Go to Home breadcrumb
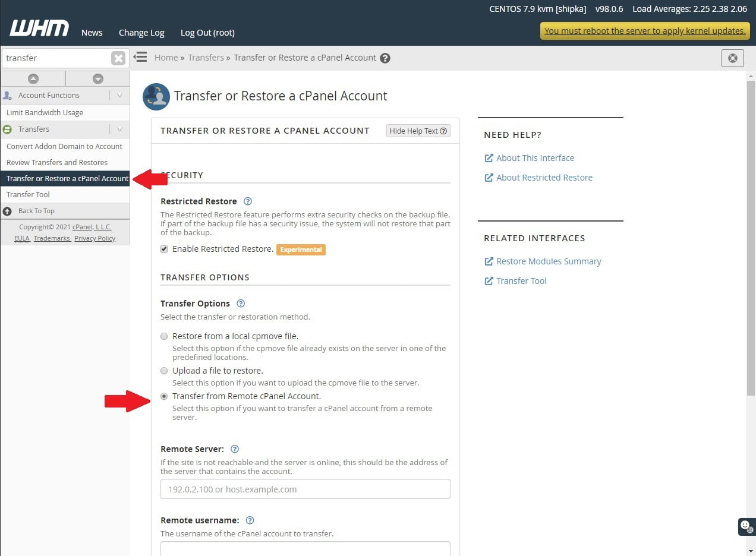The image size is (756, 556). (166, 58)
